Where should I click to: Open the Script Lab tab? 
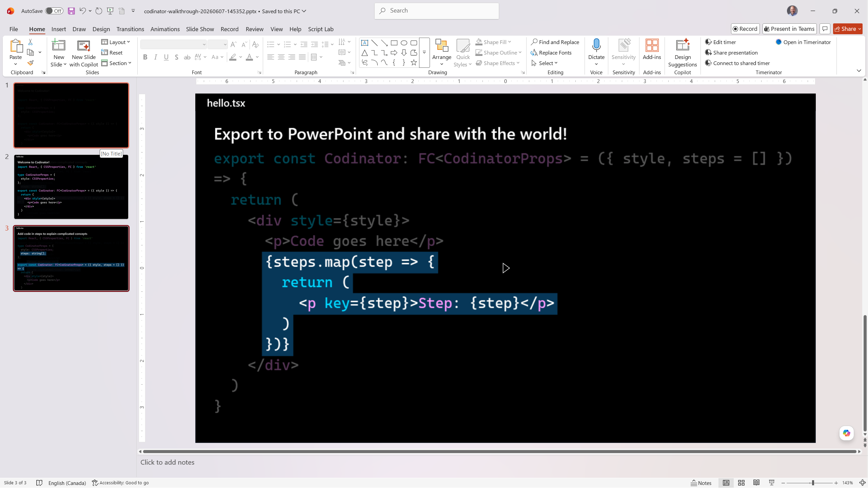tap(321, 29)
